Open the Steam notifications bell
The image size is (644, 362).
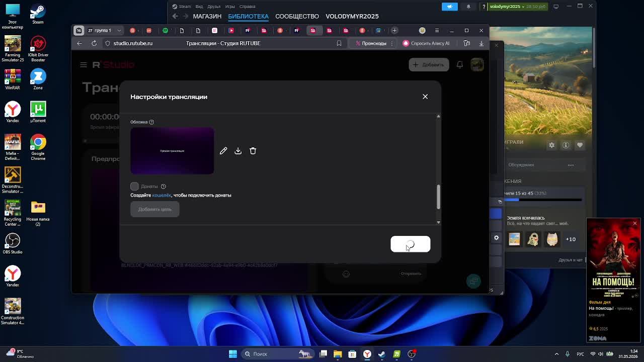click(x=468, y=7)
